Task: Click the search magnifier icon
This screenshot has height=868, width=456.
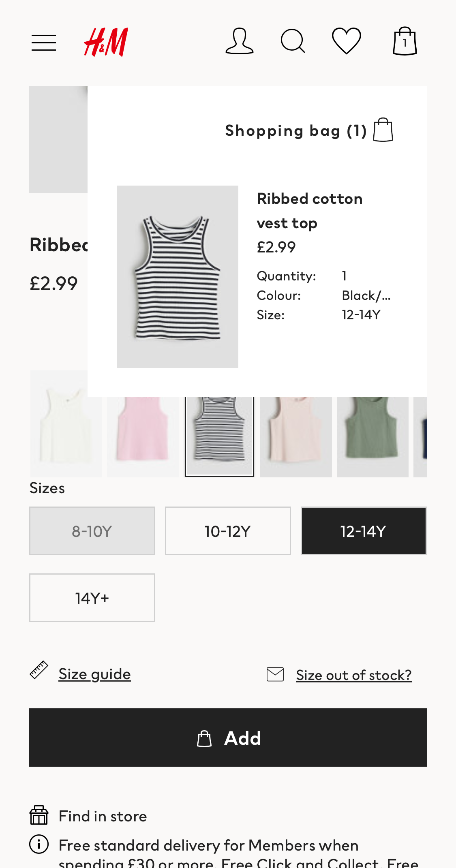Action: pos(293,41)
